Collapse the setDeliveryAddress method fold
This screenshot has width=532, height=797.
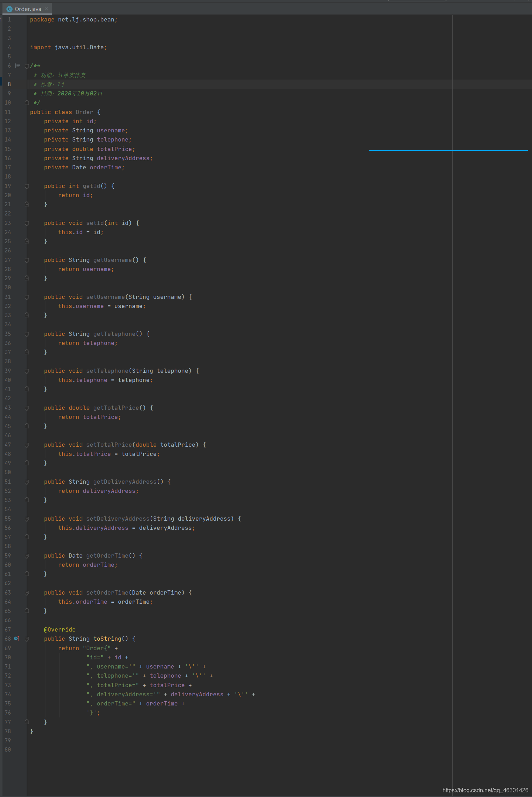(27, 519)
